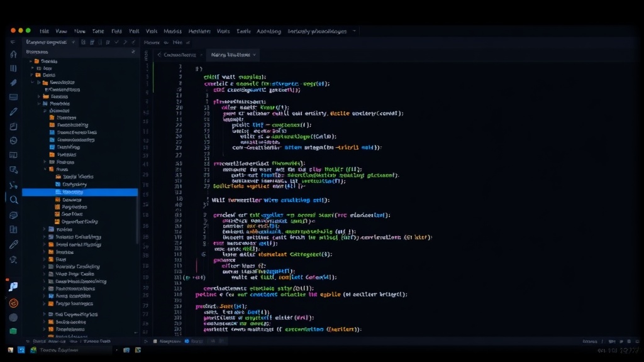Click the file tree's vertical scrollbar thumb
644x362 pixels.
tap(136, 219)
